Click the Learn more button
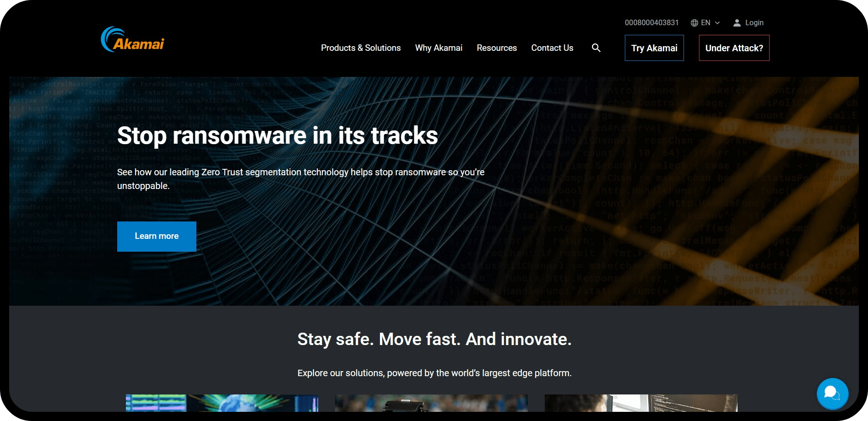The width and height of the screenshot is (868, 421). point(157,236)
